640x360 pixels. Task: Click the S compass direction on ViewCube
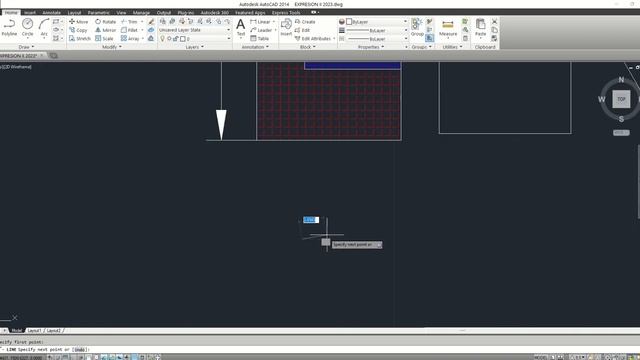[x=621, y=119]
